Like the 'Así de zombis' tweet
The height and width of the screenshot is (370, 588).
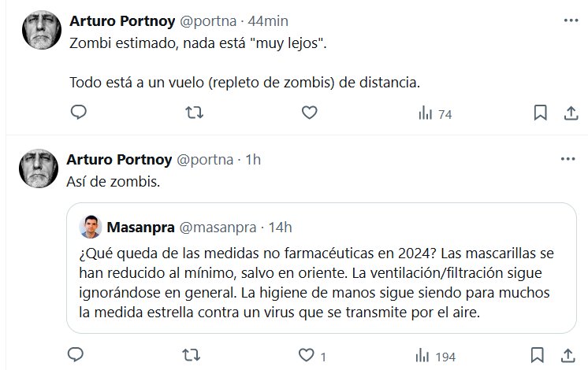[309, 355]
